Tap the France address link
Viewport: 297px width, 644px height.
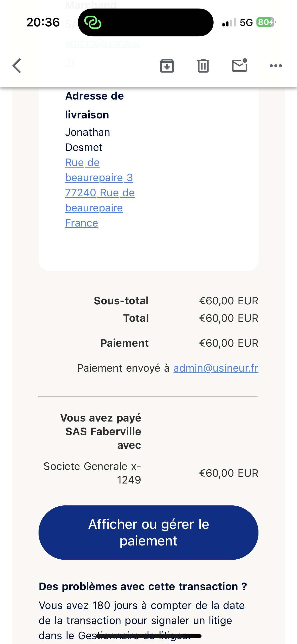(82, 223)
